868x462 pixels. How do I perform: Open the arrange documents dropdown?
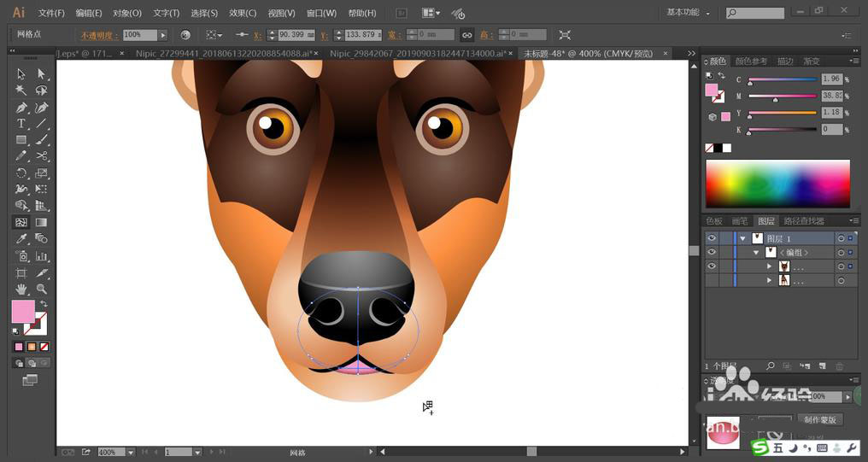[431, 13]
